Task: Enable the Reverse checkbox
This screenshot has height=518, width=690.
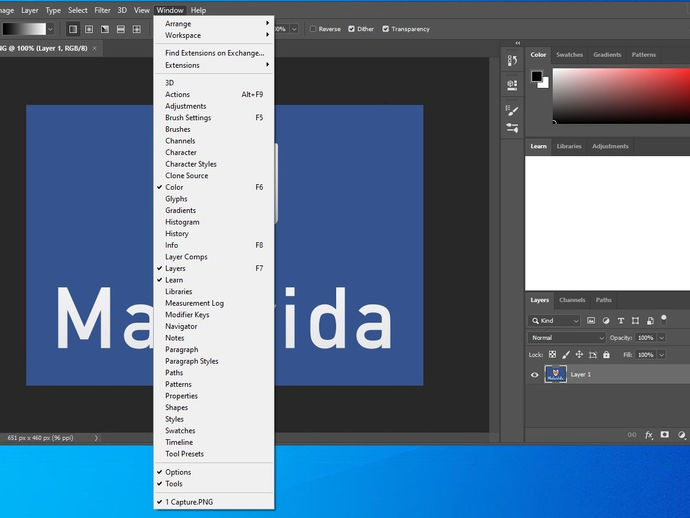Action: click(313, 29)
